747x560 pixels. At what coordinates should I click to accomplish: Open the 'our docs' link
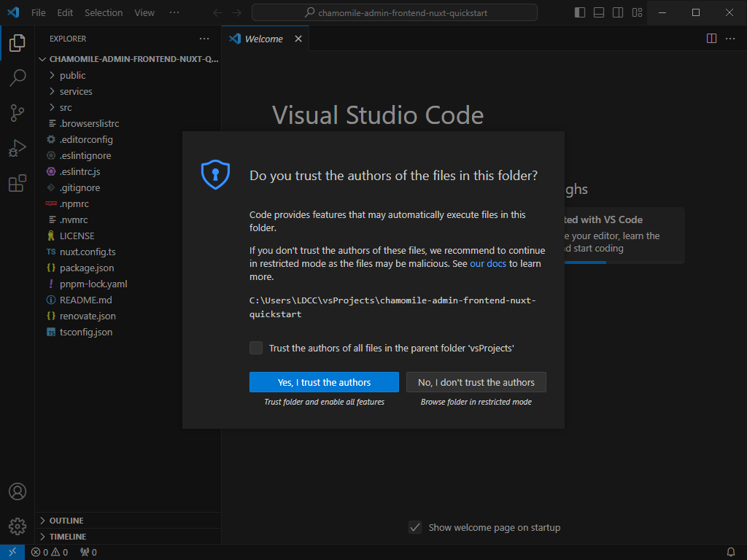(488, 263)
